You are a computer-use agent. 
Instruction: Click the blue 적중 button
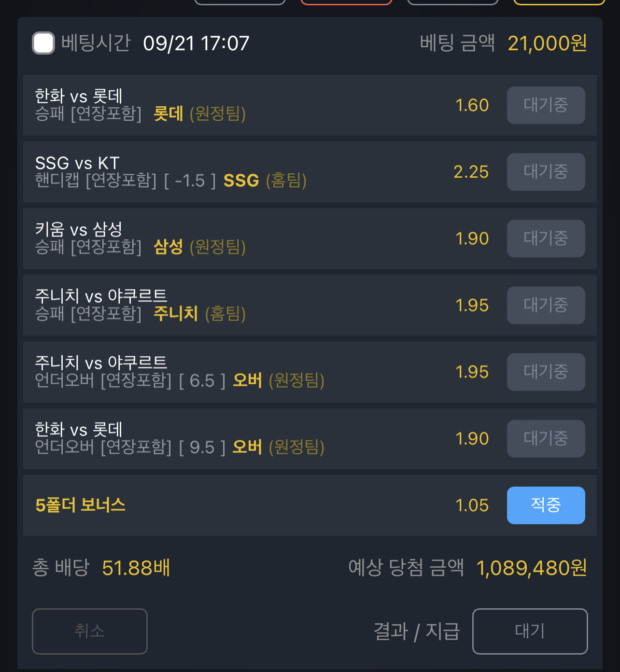click(546, 505)
